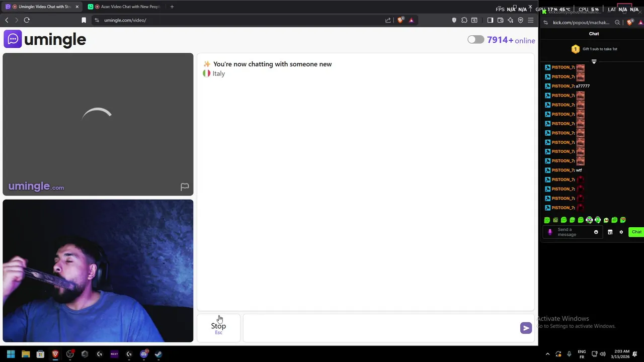This screenshot has width=644, height=362.
Task: Pick the heart-eyes Kick emote at row end
Action: pyautogui.click(x=623, y=220)
